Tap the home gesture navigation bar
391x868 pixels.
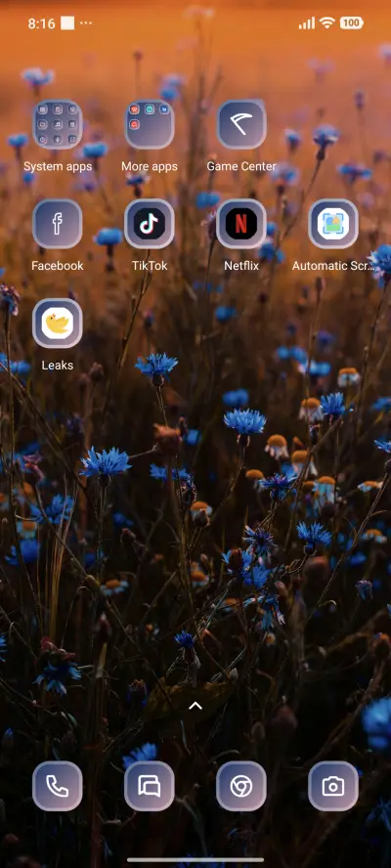(195, 860)
